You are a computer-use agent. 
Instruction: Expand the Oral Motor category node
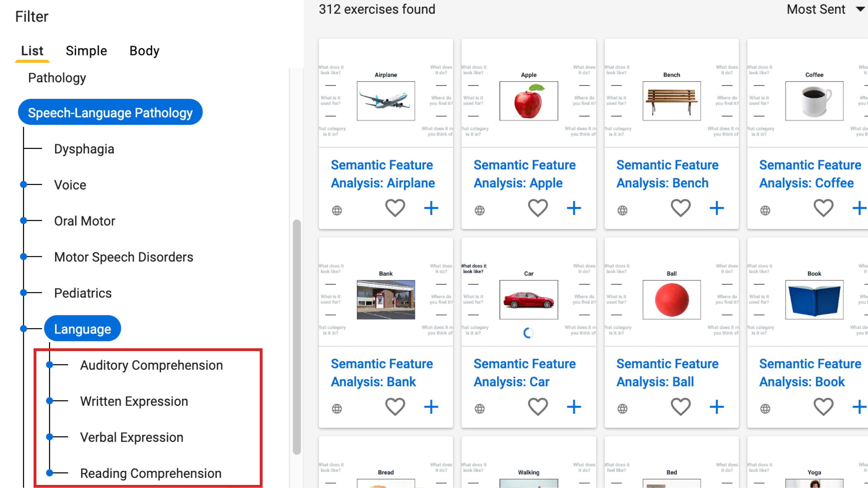click(x=24, y=221)
